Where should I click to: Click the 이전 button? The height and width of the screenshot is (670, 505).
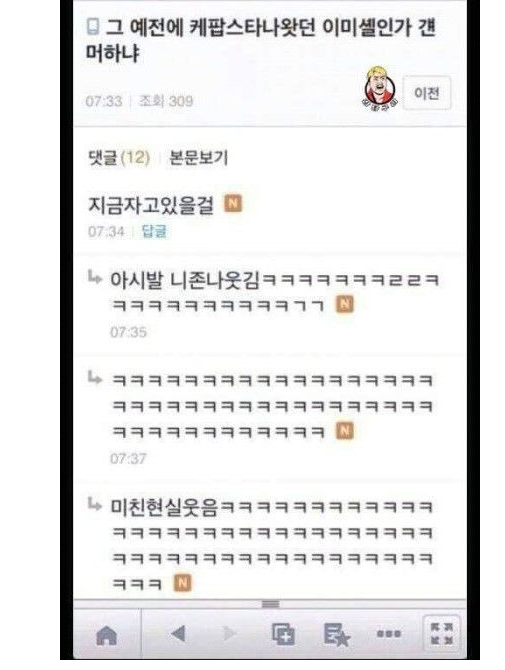(427, 93)
